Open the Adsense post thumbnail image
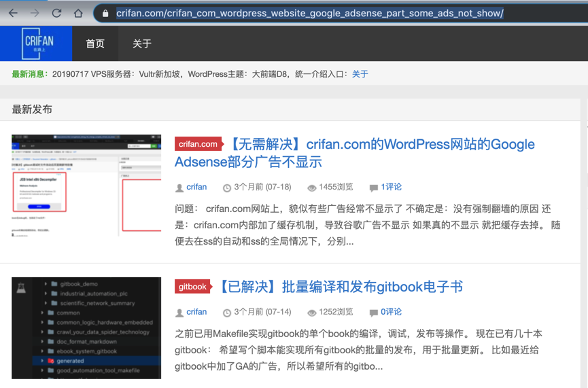The width and height of the screenshot is (588, 388). (86, 186)
